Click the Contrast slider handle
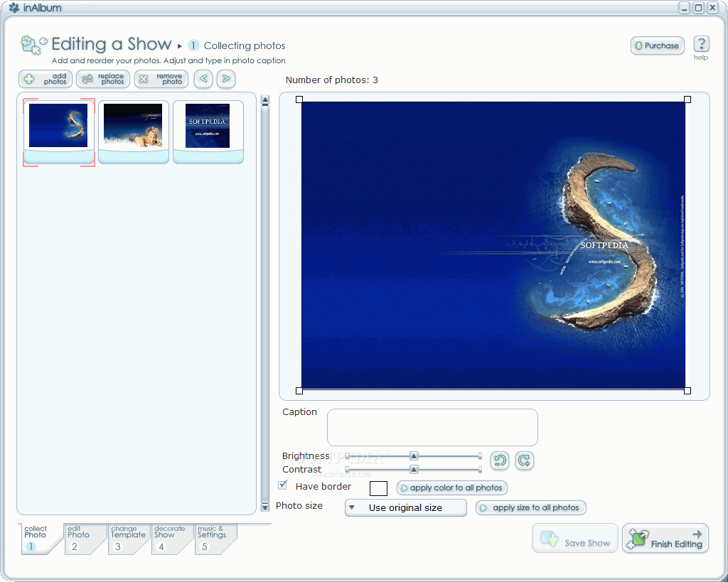Screen dimensions: 728x582 [x=414, y=469]
